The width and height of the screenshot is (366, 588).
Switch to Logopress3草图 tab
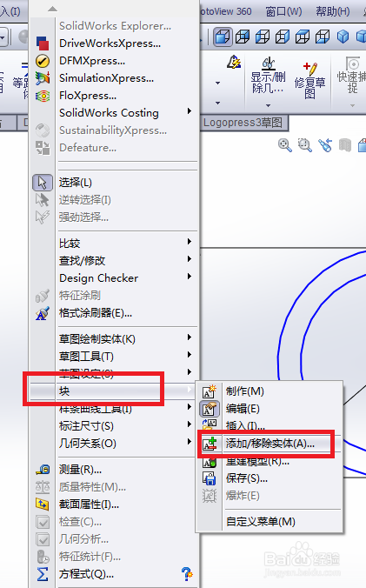pos(243,123)
